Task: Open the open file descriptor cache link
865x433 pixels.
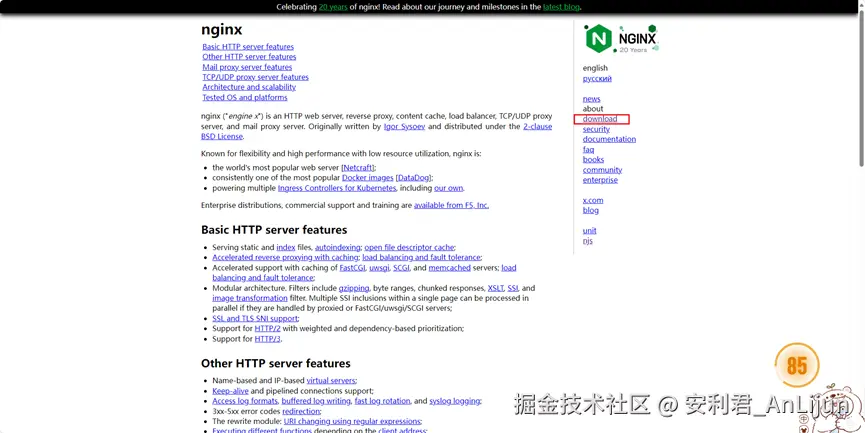Action: click(x=409, y=247)
